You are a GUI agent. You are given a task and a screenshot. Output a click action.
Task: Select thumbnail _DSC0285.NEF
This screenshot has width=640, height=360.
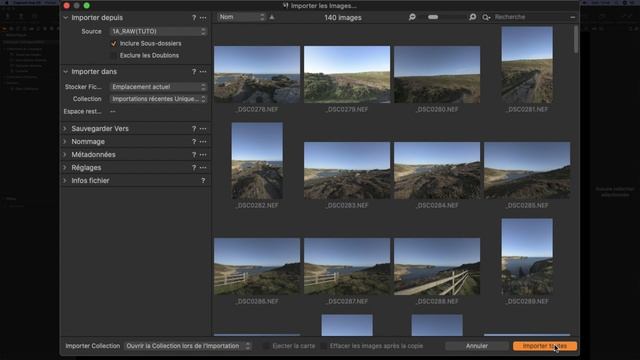click(527, 171)
